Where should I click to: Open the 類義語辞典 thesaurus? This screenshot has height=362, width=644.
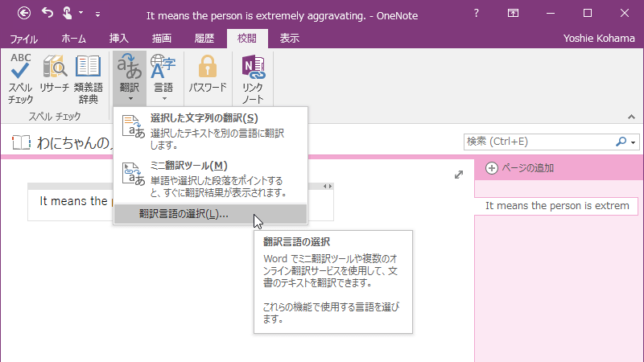tap(89, 78)
